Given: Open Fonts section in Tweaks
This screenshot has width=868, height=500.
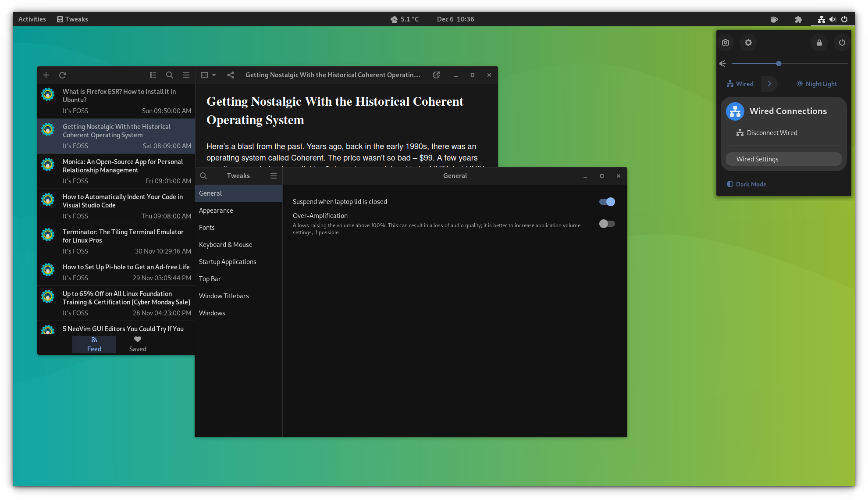Looking at the screenshot, I should point(238,228).
